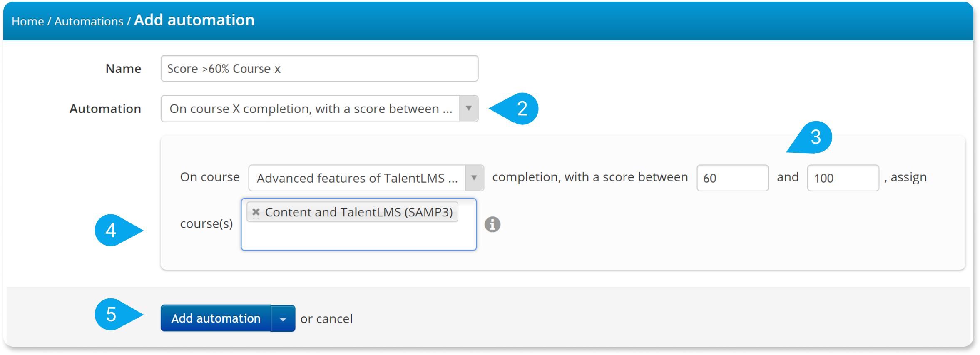This screenshot has height=355, width=980.
Task: Click the minimum score field showing 60
Action: pyautogui.click(x=732, y=178)
